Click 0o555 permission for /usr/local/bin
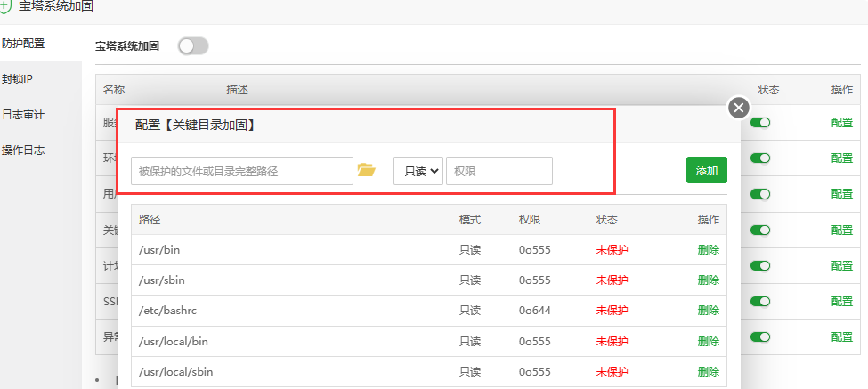The width and height of the screenshot is (868, 389). click(x=535, y=342)
